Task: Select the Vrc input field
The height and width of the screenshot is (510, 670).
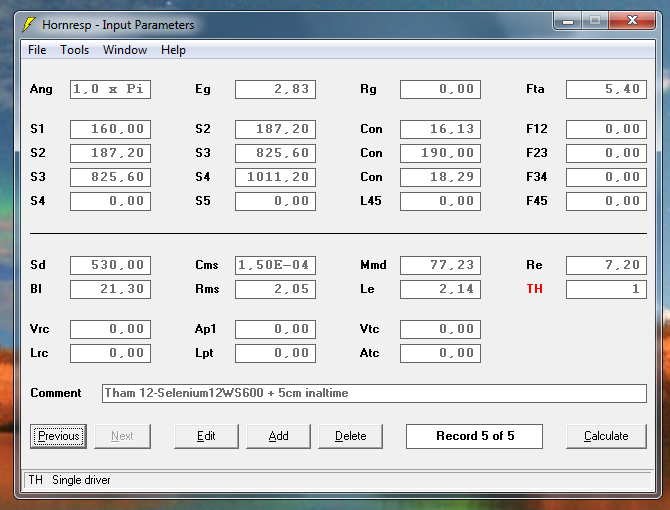Action: 110,329
